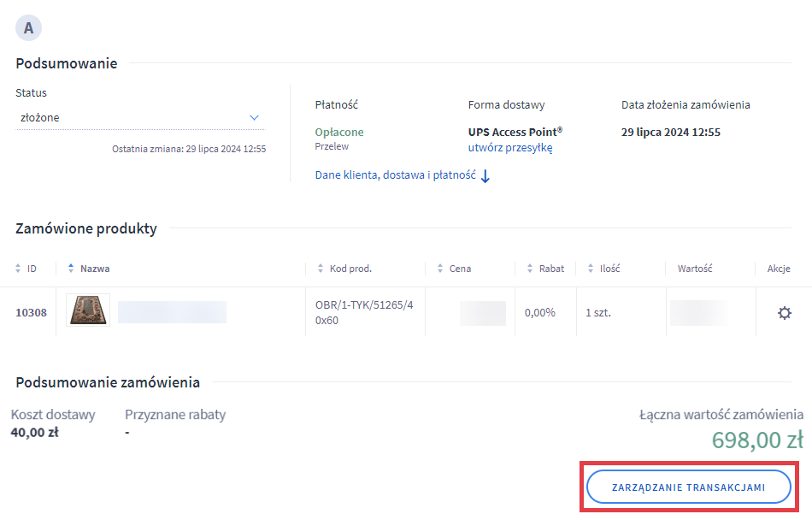
Task: Open the Status dropdown showing "złożone"
Action: (x=140, y=118)
